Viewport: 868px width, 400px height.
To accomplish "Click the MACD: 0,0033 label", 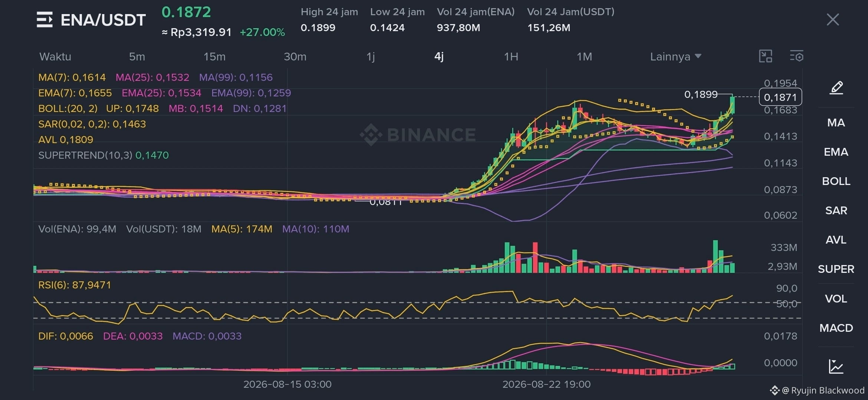I will 207,336.
